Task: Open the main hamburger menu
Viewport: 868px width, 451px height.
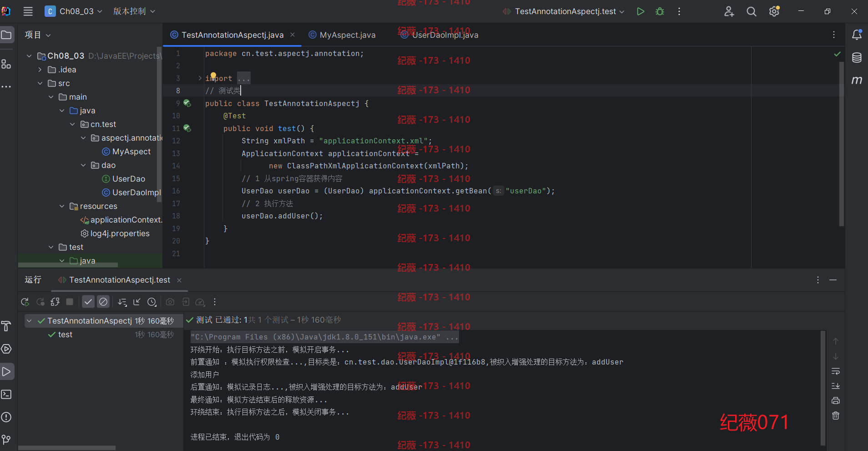Action: [28, 11]
